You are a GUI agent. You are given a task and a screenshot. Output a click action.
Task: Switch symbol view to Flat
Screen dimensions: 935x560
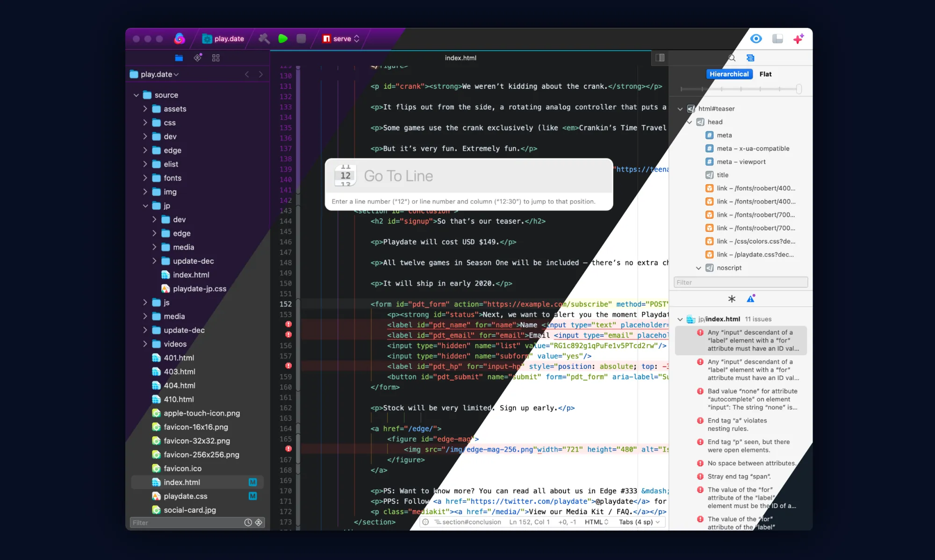pyautogui.click(x=765, y=74)
